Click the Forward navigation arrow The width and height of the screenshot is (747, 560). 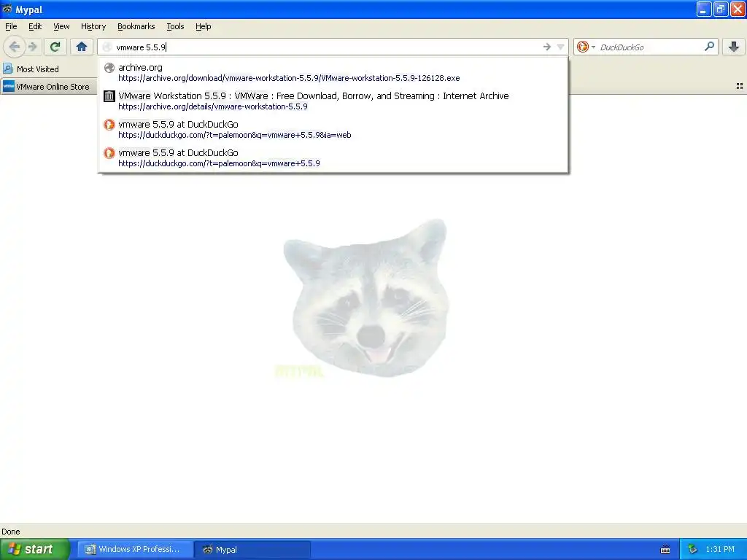point(33,47)
